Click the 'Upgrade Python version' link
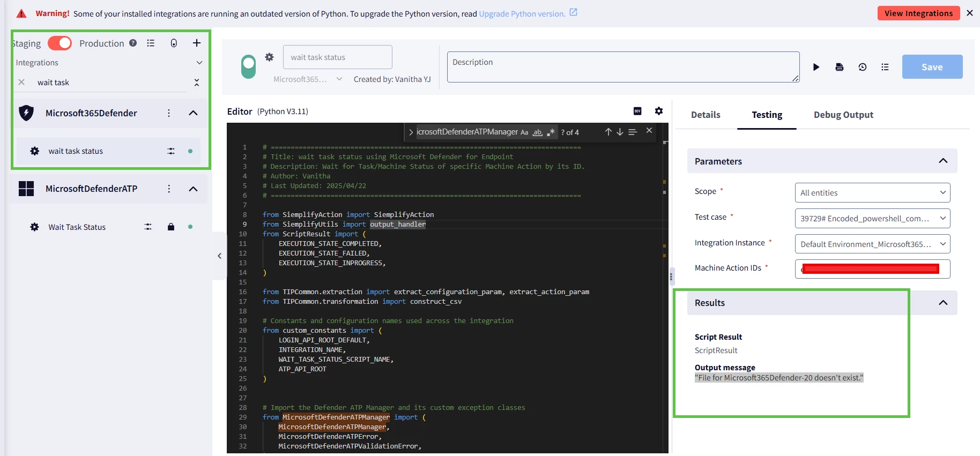This screenshot has width=980, height=456. 522,14
